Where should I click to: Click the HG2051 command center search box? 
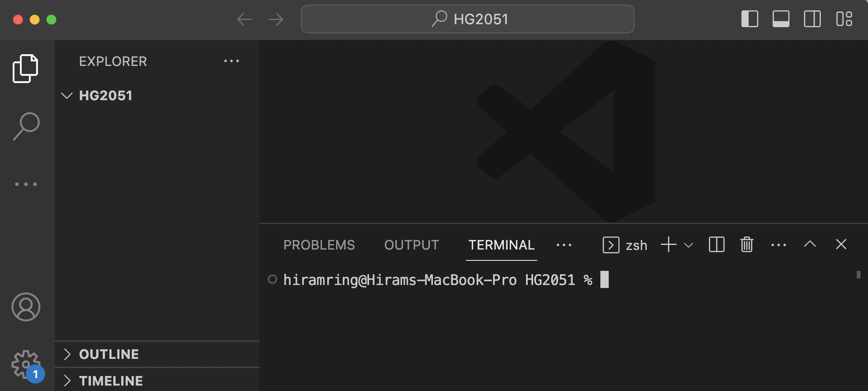click(x=468, y=19)
